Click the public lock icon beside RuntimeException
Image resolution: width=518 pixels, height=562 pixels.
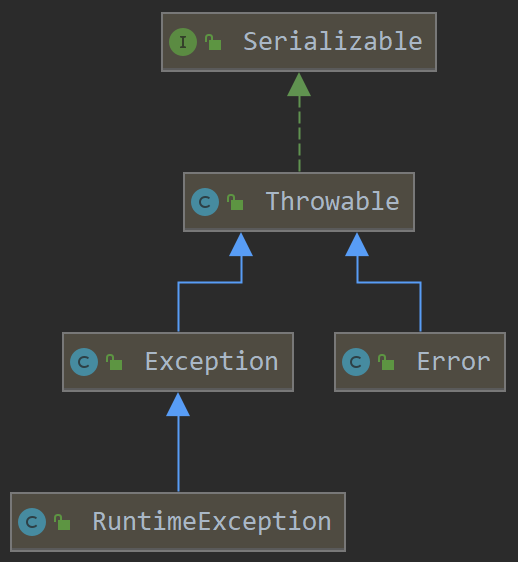pyautogui.click(x=62, y=522)
